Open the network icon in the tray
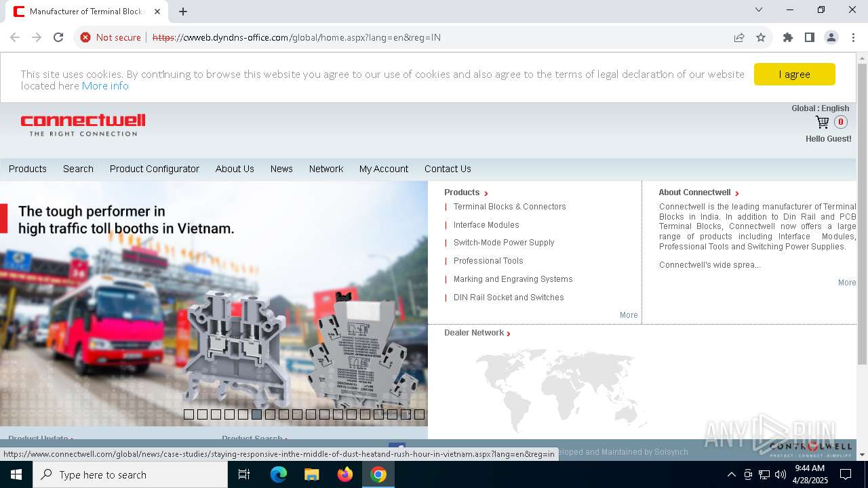Viewport: 868px width, 488px height. coord(764,474)
